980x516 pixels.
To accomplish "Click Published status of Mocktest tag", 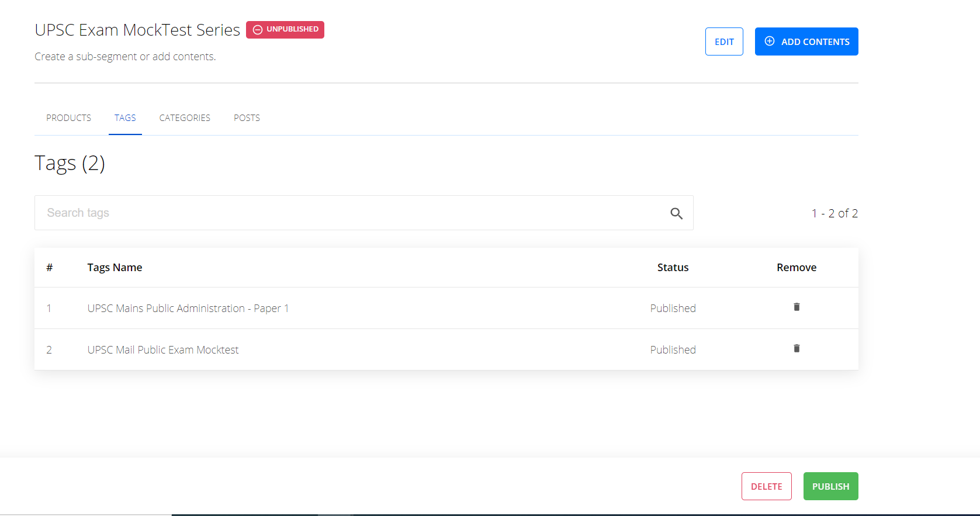I will [673, 349].
